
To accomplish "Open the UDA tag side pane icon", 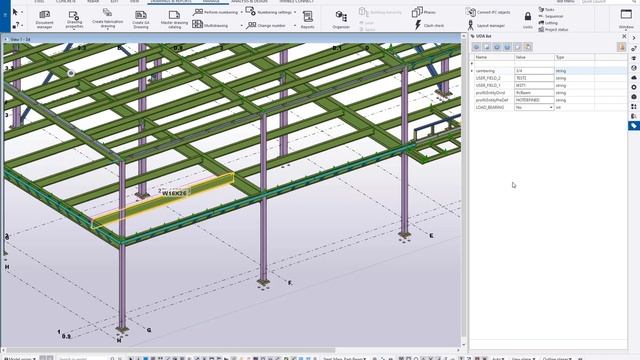I will [634, 126].
